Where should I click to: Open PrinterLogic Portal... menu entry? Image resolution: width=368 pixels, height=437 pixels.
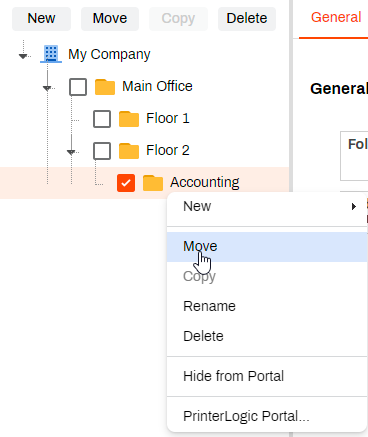click(x=267, y=416)
